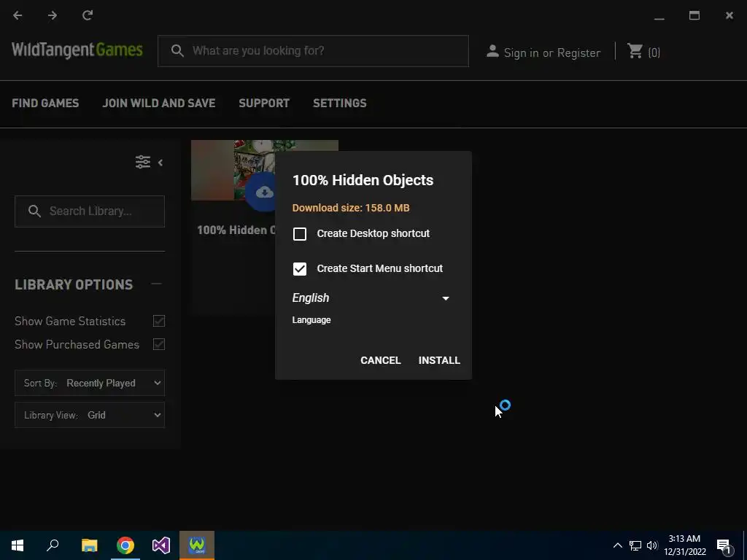Click the user profile icon
Viewport: 747px width, 560px height.
tap(492, 51)
